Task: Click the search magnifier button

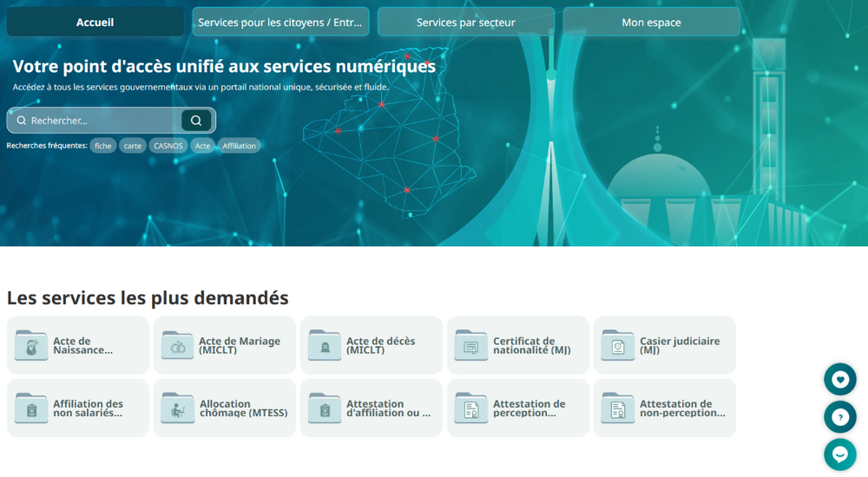Action: point(196,120)
